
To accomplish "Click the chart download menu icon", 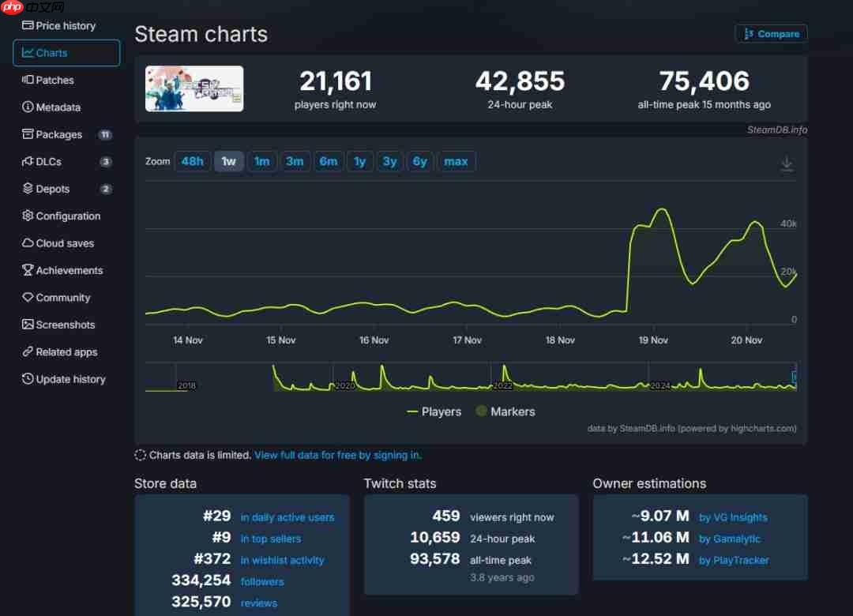I will tap(787, 163).
